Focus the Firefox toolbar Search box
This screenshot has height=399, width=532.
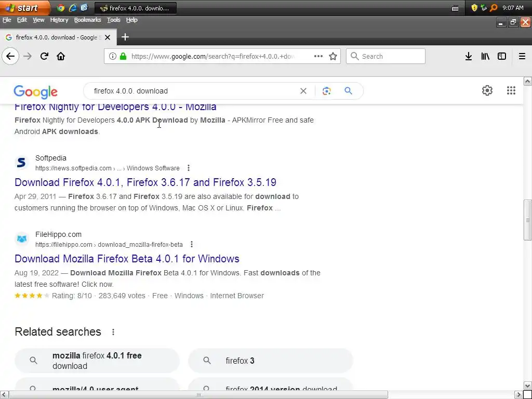pyautogui.click(x=385, y=56)
